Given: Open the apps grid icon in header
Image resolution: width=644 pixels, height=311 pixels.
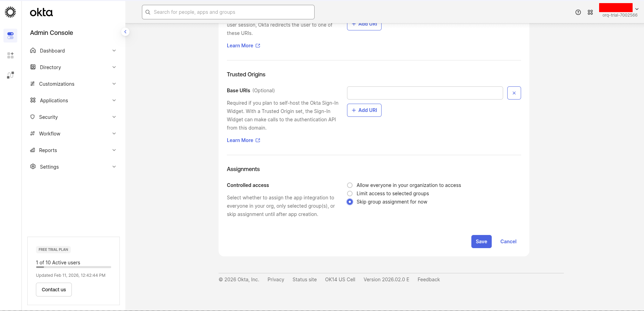Looking at the screenshot, I should point(590,12).
